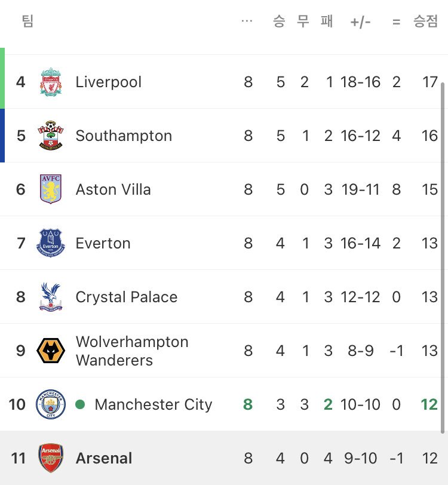This screenshot has width=448, height=485.
Task: Click the +/- goals column header
Action: coord(361,22)
